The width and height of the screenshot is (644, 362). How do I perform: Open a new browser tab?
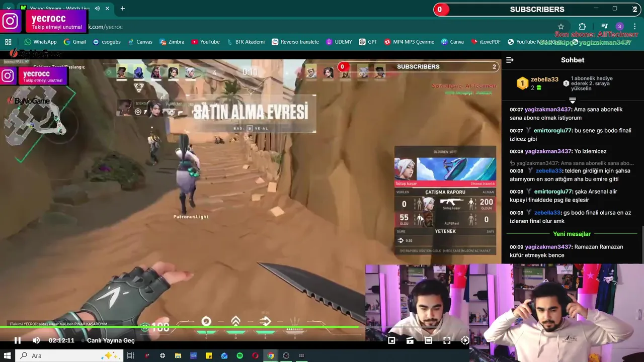[x=122, y=8]
